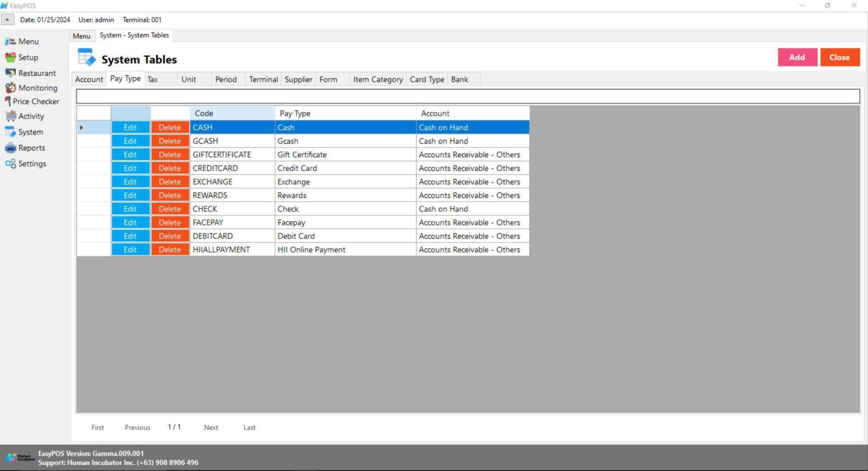Click the Restaurant monitor icon
Screen dimensions: 868x471
point(10,73)
